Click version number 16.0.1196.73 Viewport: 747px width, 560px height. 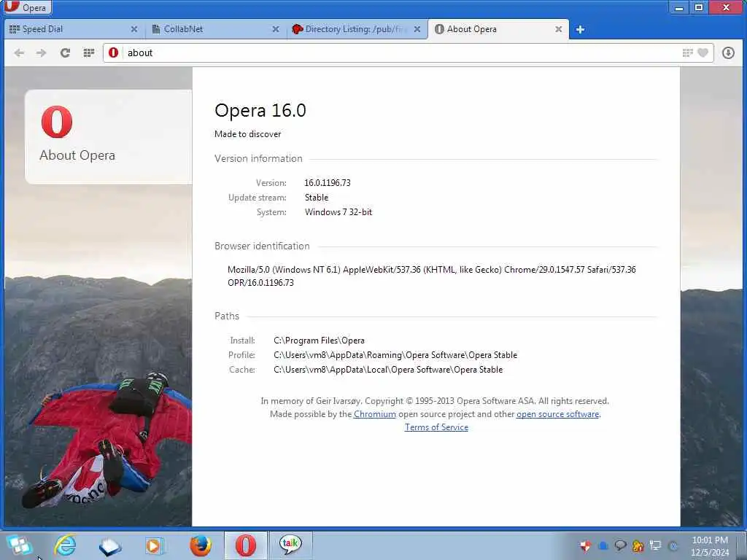tap(328, 183)
